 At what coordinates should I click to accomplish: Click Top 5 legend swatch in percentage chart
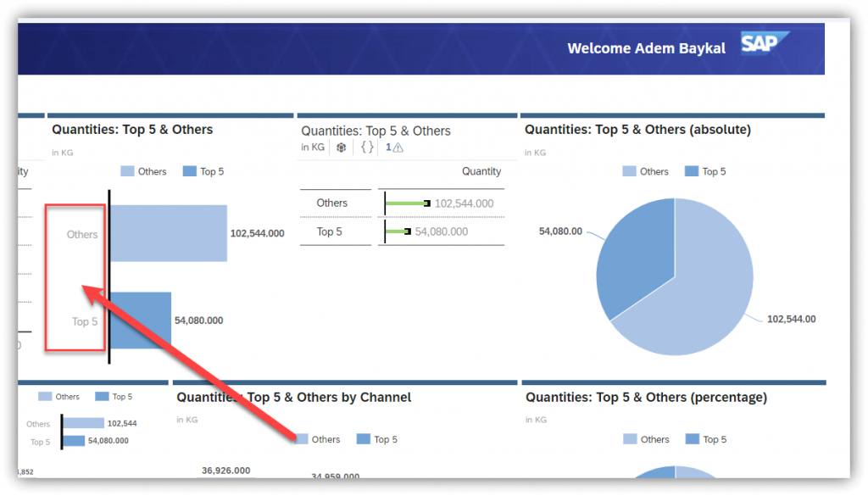(x=692, y=439)
